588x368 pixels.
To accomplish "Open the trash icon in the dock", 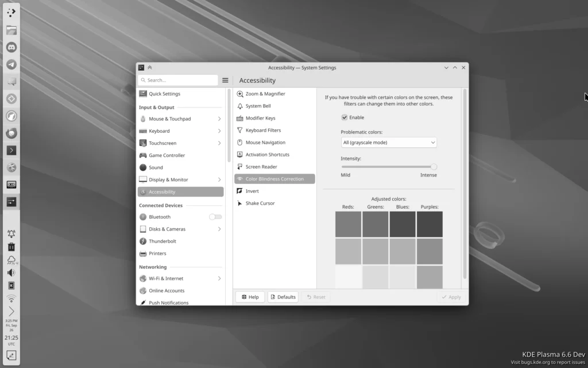I will 11,248.
